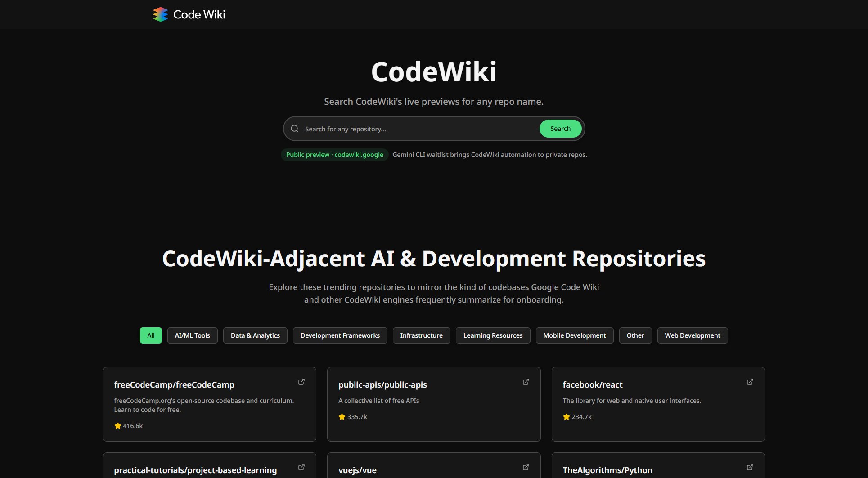Image resolution: width=868 pixels, height=478 pixels.
Task: Toggle the AI/ML Tools filter
Action: pos(192,335)
